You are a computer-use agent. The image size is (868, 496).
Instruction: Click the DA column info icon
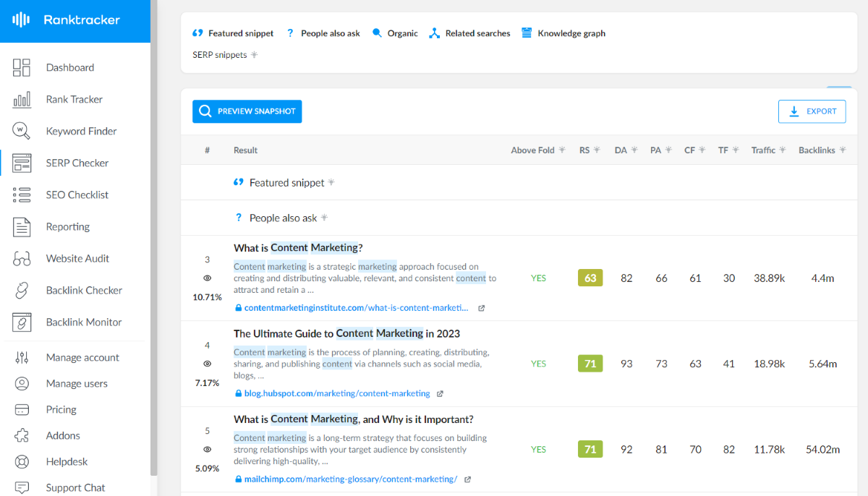tap(634, 150)
